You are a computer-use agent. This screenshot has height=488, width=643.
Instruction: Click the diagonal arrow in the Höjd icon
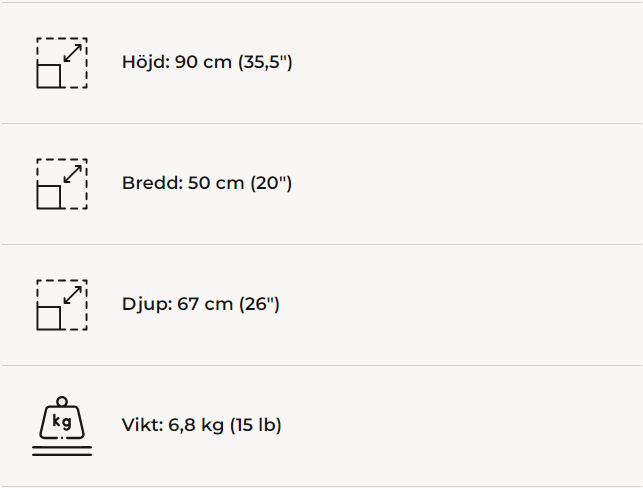click(x=73, y=51)
